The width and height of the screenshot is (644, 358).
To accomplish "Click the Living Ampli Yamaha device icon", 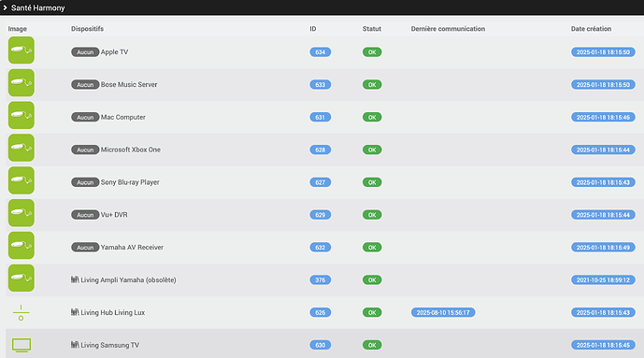I will coord(21,278).
